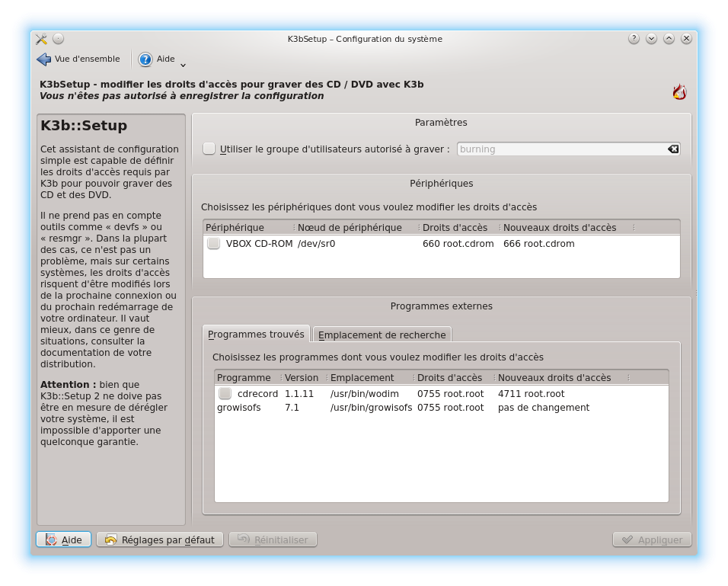Open the Aide toolbar dropdown arrow
Image resolution: width=728 pixels, height=586 pixels.
183,63
